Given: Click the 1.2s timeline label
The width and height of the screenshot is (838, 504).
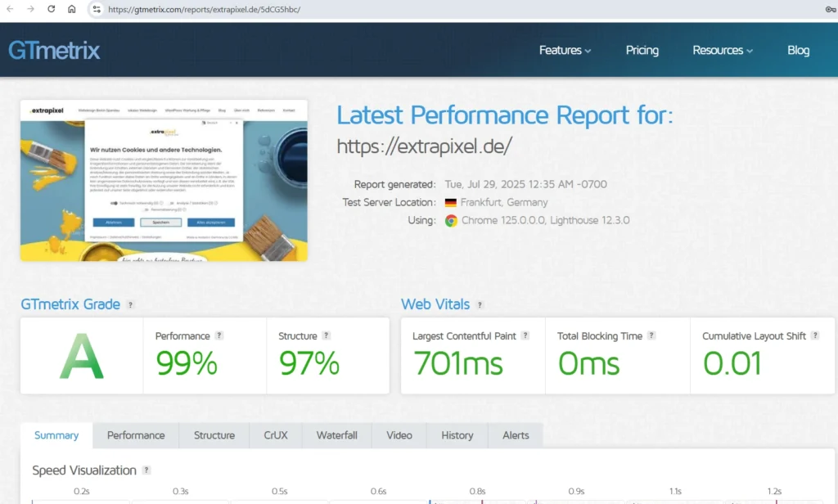Looking at the screenshot, I should (x=774, y=491).
